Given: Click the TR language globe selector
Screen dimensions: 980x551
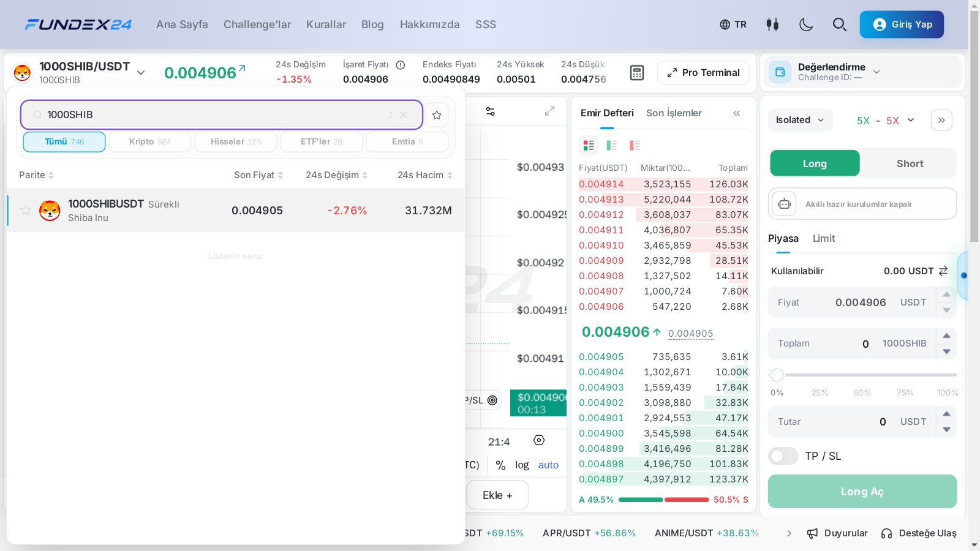Looking at the screenshot, I should click(733, 24).
